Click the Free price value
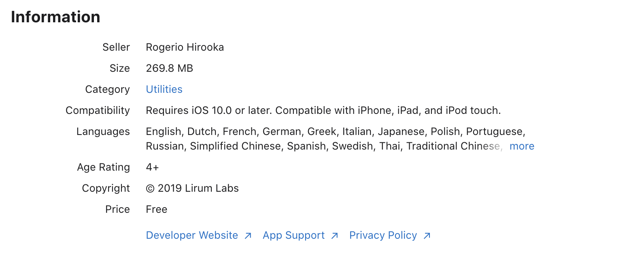 tap(157, 209)
